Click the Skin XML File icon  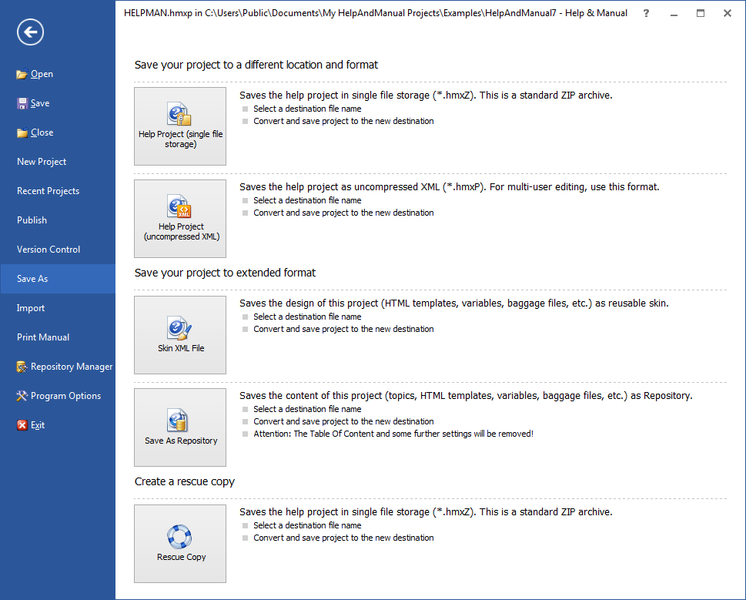pyautogui.click(x=179, y=328)
